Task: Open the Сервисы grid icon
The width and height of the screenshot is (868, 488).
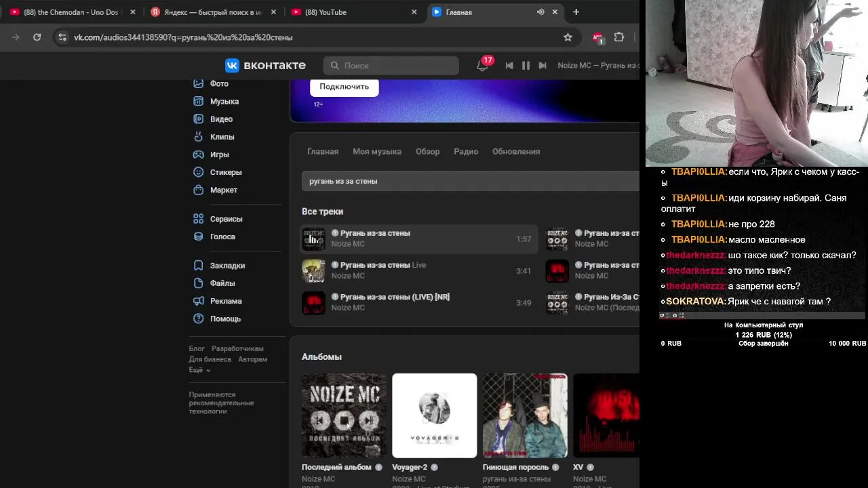Action: click(198, 218)
